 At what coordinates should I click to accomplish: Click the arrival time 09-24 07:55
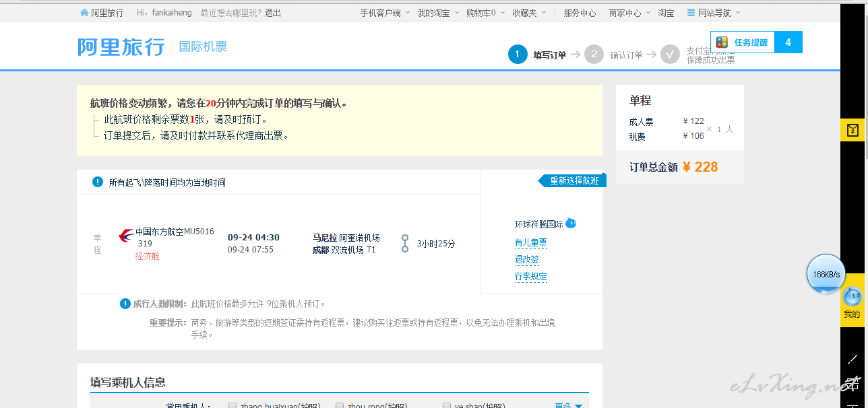251,249
